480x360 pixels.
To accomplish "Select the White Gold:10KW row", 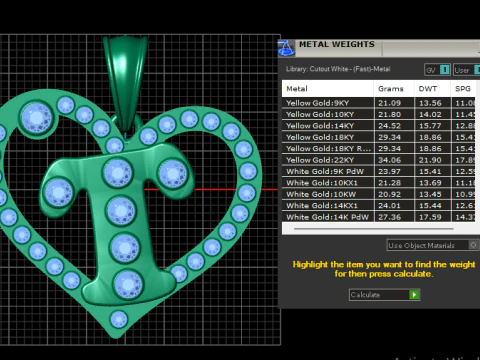I will pyautogui.click(x=379, y=194).
